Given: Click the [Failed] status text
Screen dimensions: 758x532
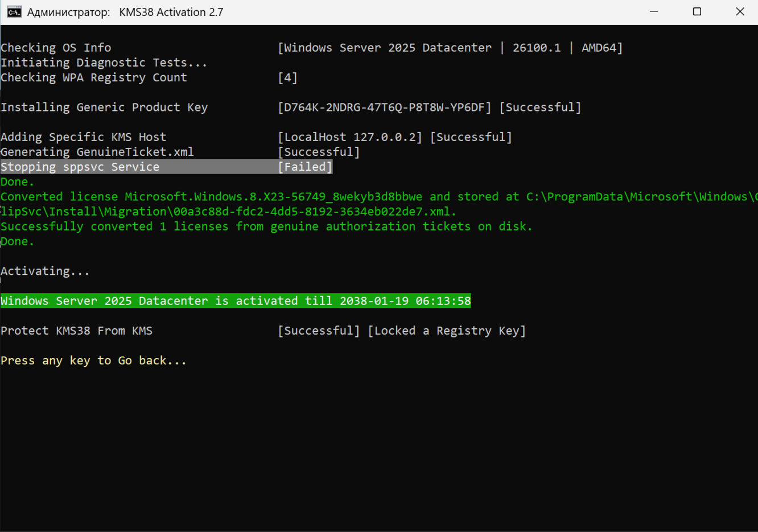Looking at the screenshot, I should 305,167.
